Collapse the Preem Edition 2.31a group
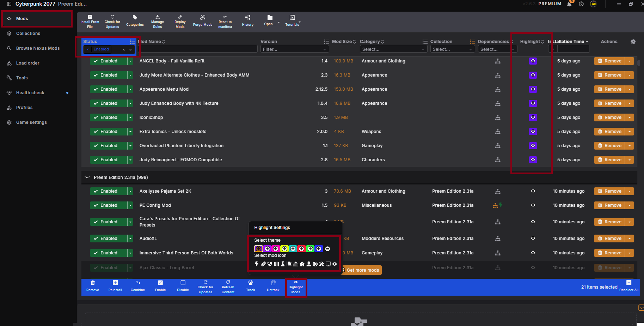This screenshot has width=644, height=326. coord(87,177)
